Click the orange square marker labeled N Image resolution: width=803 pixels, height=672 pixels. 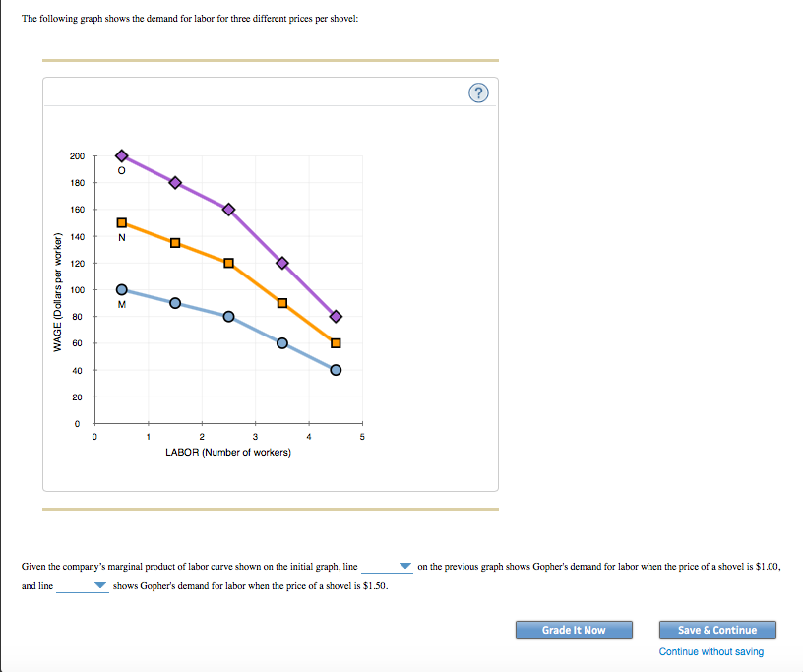pos(122,222)
